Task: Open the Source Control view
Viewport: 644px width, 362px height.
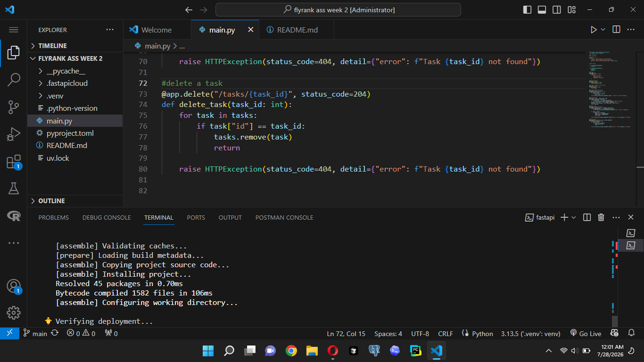Action: [13, 107]
